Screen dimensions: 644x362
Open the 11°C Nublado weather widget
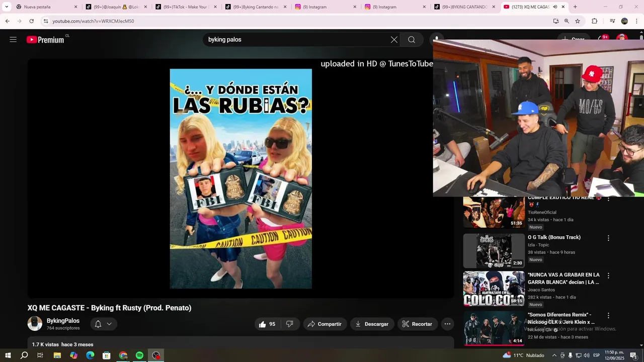[524, 355]
